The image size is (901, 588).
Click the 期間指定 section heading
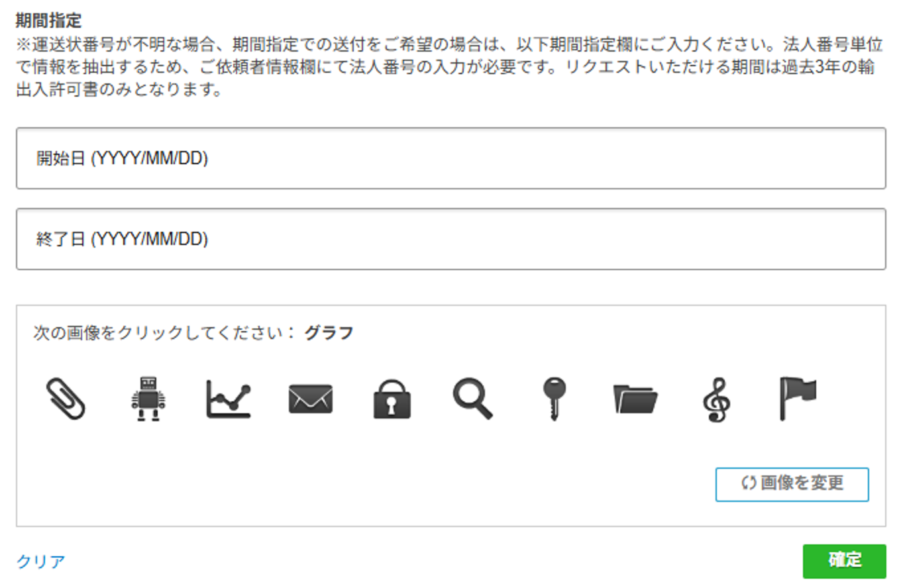tap(48, 20)
